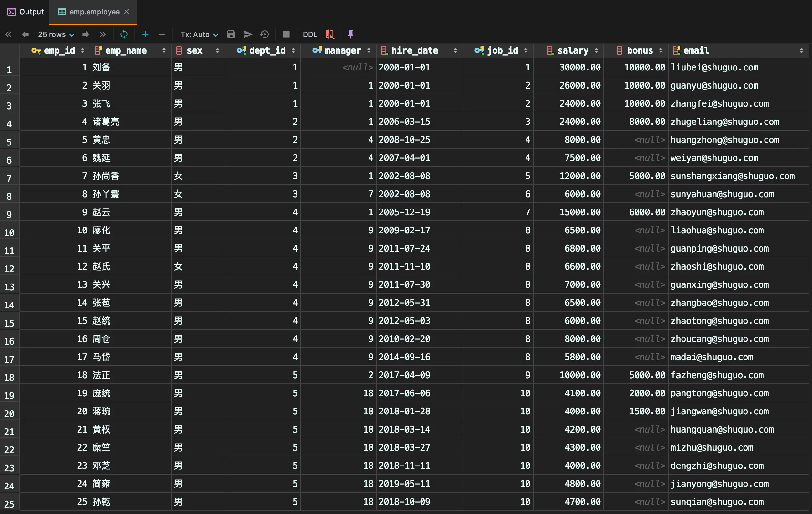Toggle sort on the salary column
Screen dimensions: 812x514
coord(596,51)
